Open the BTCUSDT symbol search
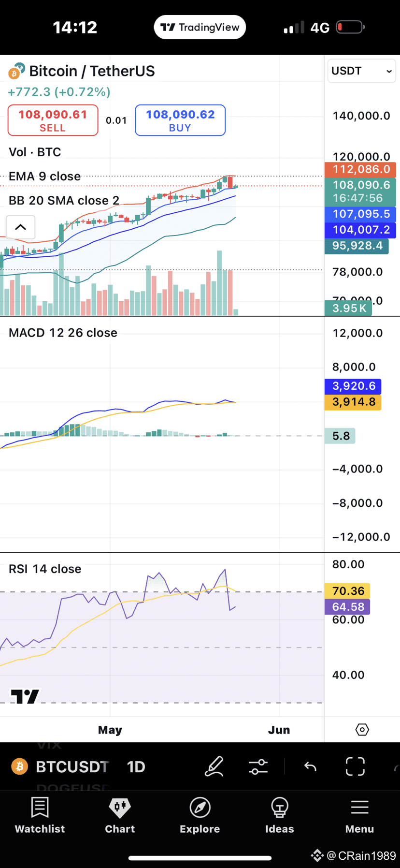The height and width of the screenshot is (868, 400). click(x=72, y=767)
